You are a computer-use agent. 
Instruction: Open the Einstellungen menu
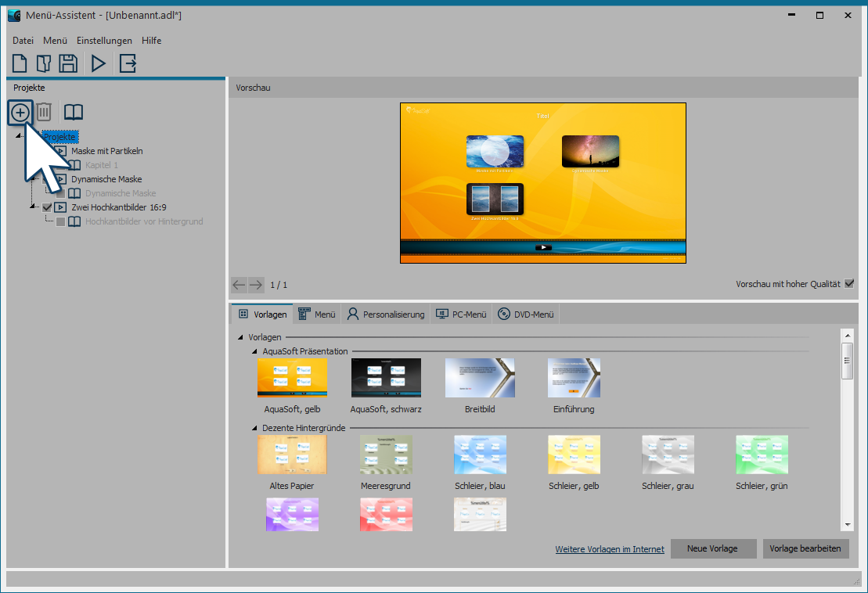tap(104, 41)
